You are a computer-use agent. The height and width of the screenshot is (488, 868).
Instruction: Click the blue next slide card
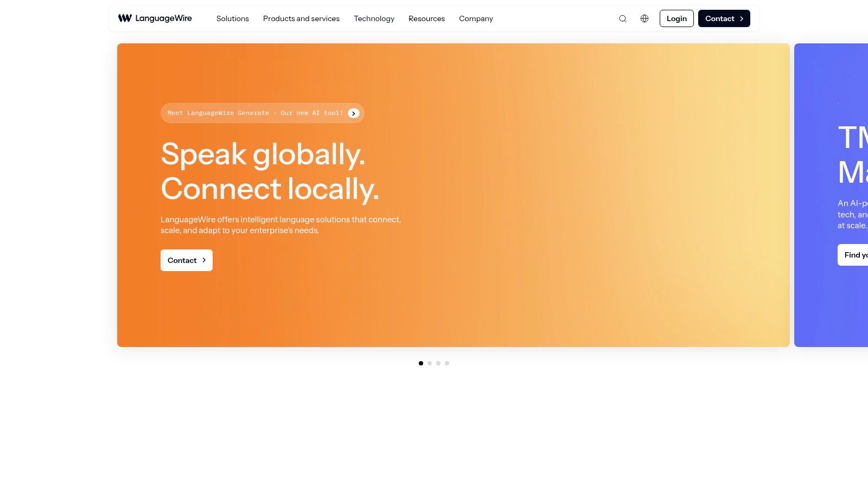(831, 195)
